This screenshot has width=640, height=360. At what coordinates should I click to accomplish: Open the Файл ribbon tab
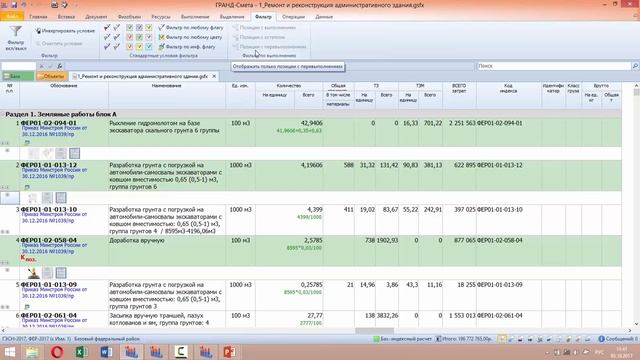(x=12, y=17)
